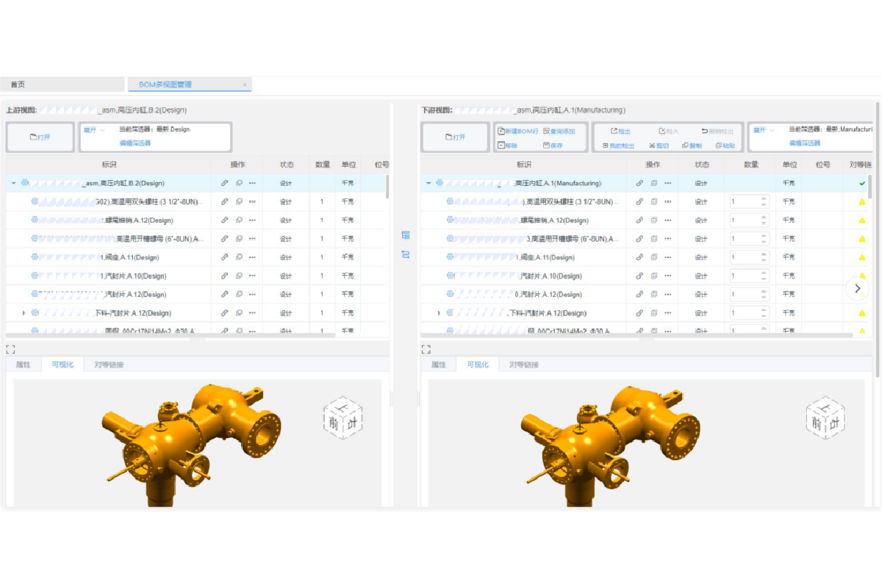Viewport: 882px width, 588px height.
Task: Click 复制 button in downstream toolbar
Action: (692, 146)
